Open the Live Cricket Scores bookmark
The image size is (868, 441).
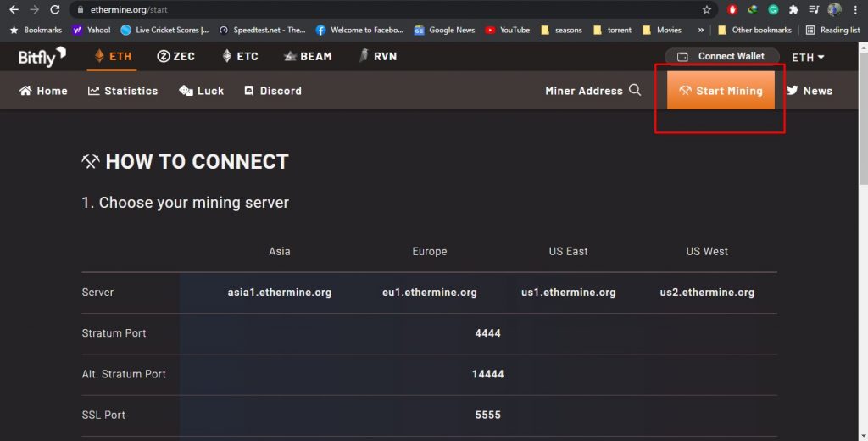[x=165, y=30]
